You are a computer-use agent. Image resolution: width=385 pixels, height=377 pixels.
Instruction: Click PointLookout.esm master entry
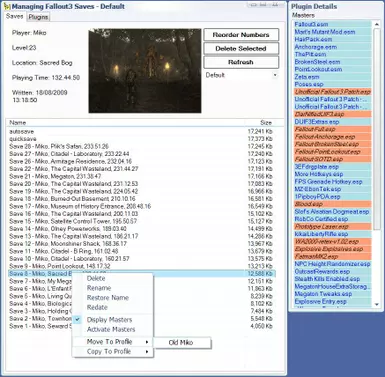tap(332, 69)
